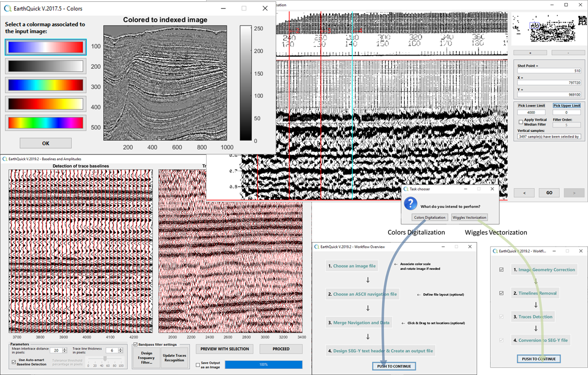Click the section overview thumbnail
The width and height of the screenshot is (588, 375).
(549, 28)
